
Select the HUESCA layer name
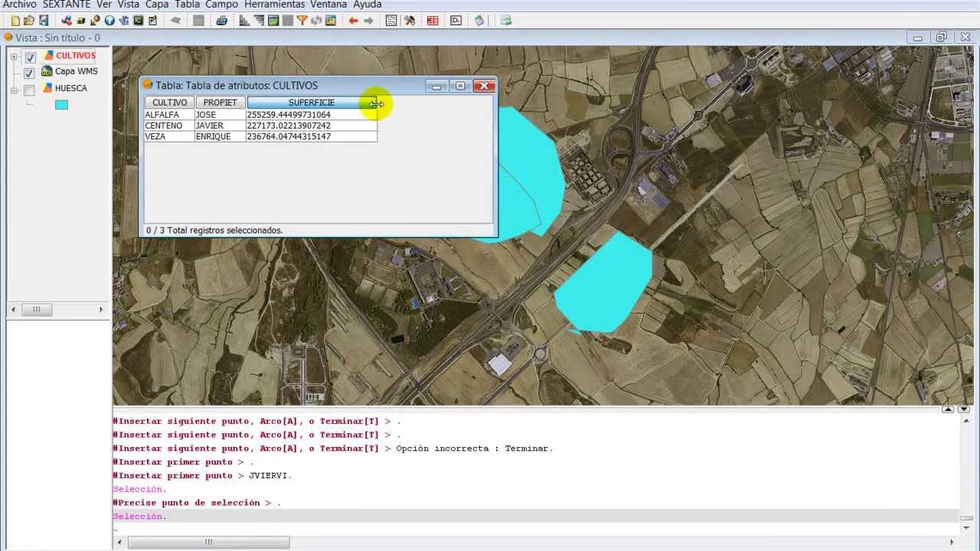(71, 88)
